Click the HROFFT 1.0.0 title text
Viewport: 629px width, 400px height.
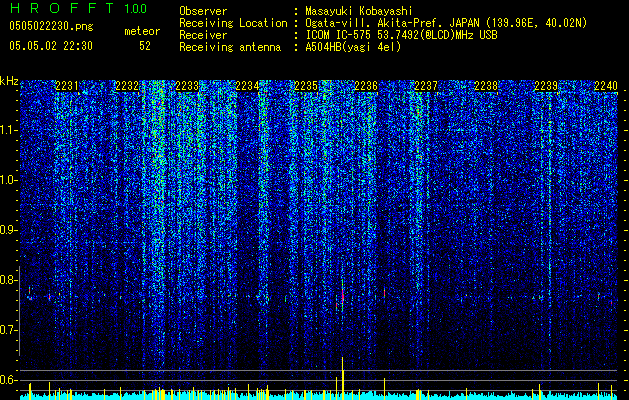[x=79, y=8]
